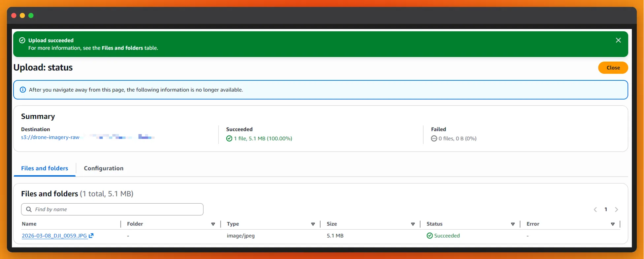Sort by the Size column arrow
Screen dimensions: 644x259
pos(413,224)
